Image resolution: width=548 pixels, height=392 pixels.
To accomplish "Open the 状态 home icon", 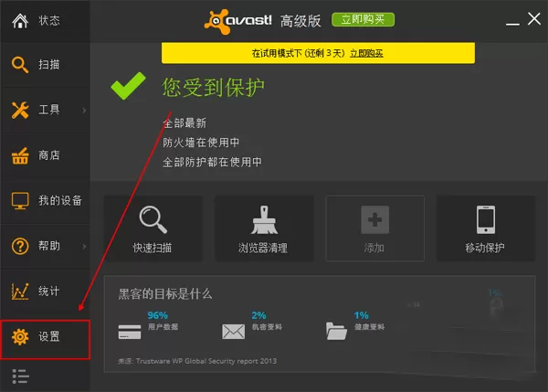I will [x=20, y=21].
